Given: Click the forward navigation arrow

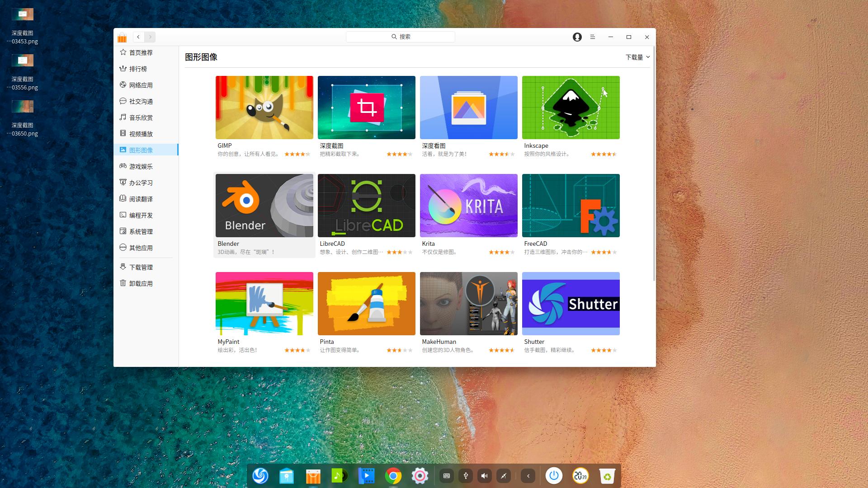Looking at the screenshot, I should 150,37.
